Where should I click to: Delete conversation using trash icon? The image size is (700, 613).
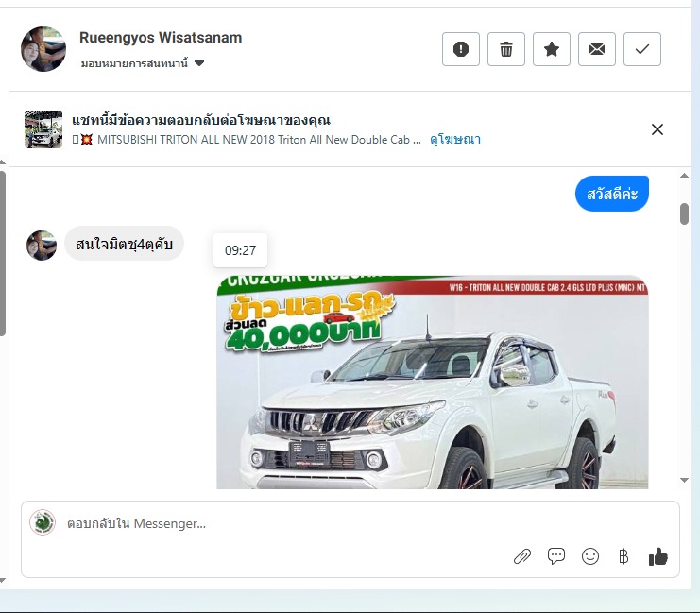(506, 49)
